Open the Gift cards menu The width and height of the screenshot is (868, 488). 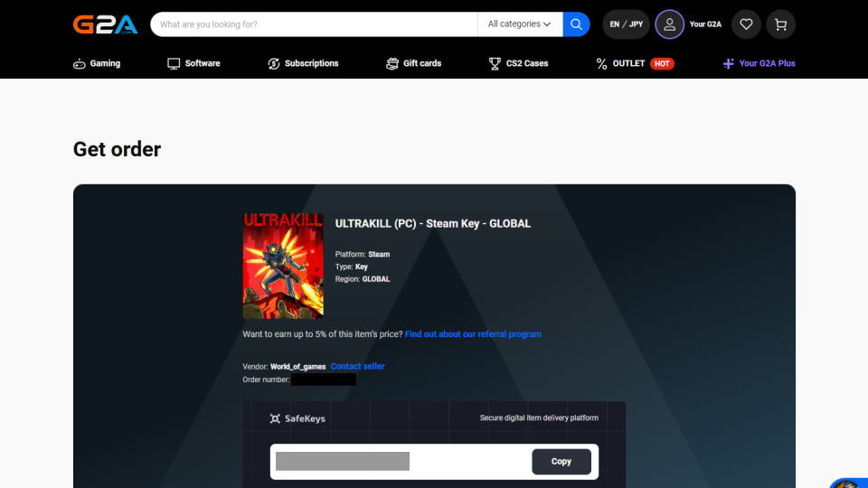(x=413, y=63)
